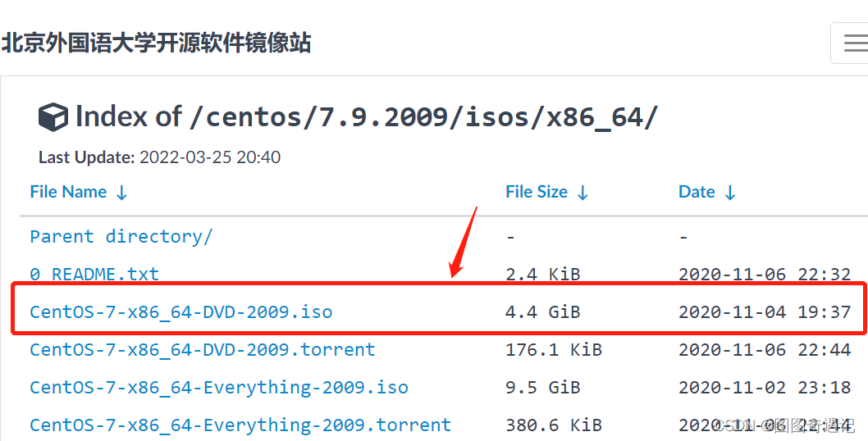This screenshot has height=441, width=868.
Task: Download the Everything-2009.torrent file
Action: coord(240,425)
